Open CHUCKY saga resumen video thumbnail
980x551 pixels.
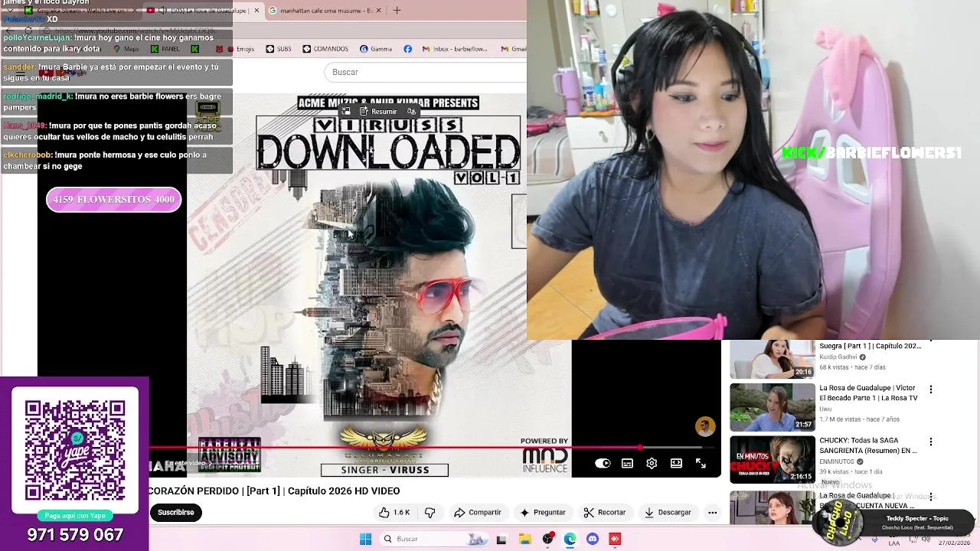[x=772, y=460]
